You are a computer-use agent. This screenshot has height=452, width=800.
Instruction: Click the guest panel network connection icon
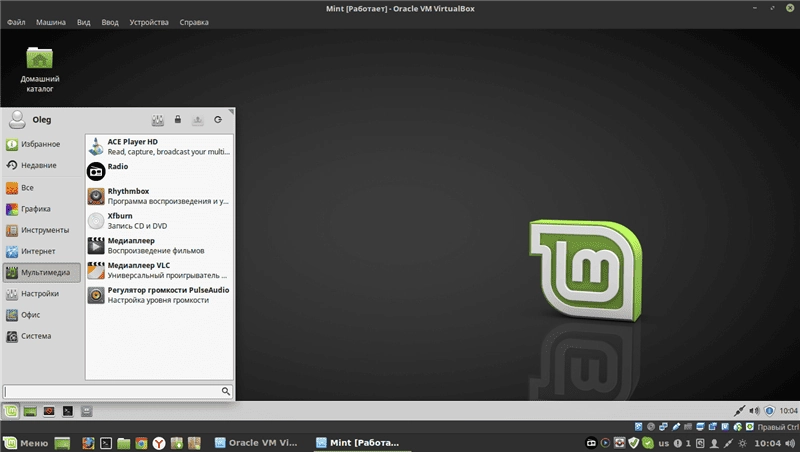coord(739,411)
